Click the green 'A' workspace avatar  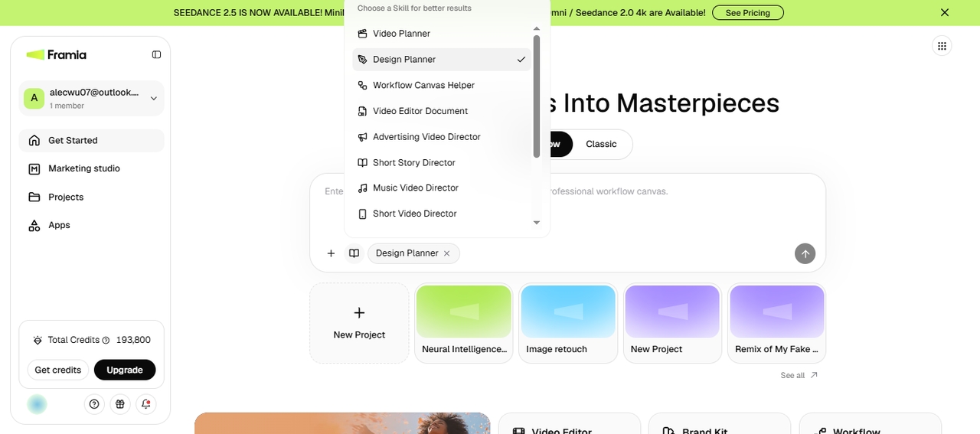34,98
